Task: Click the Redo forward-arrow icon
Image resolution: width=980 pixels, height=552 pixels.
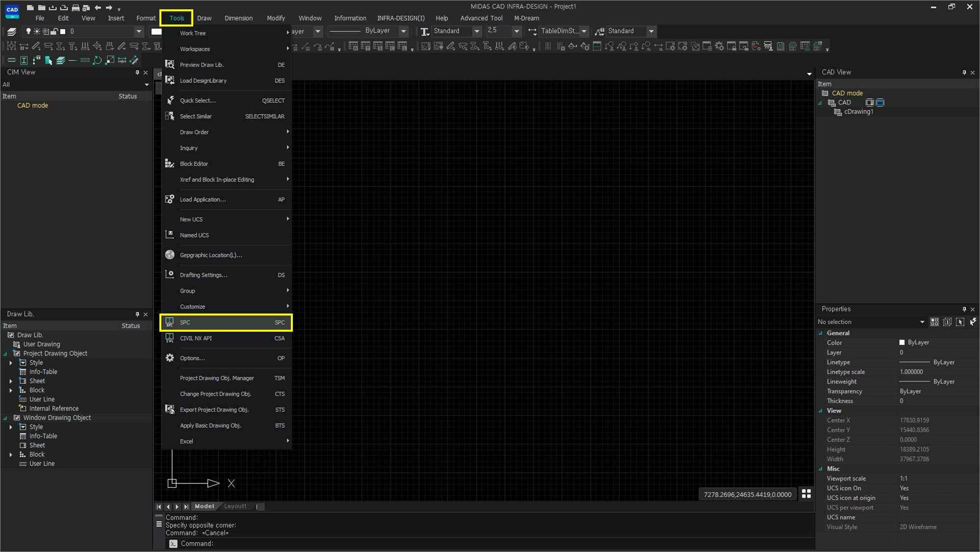Action: pos(109,7)
